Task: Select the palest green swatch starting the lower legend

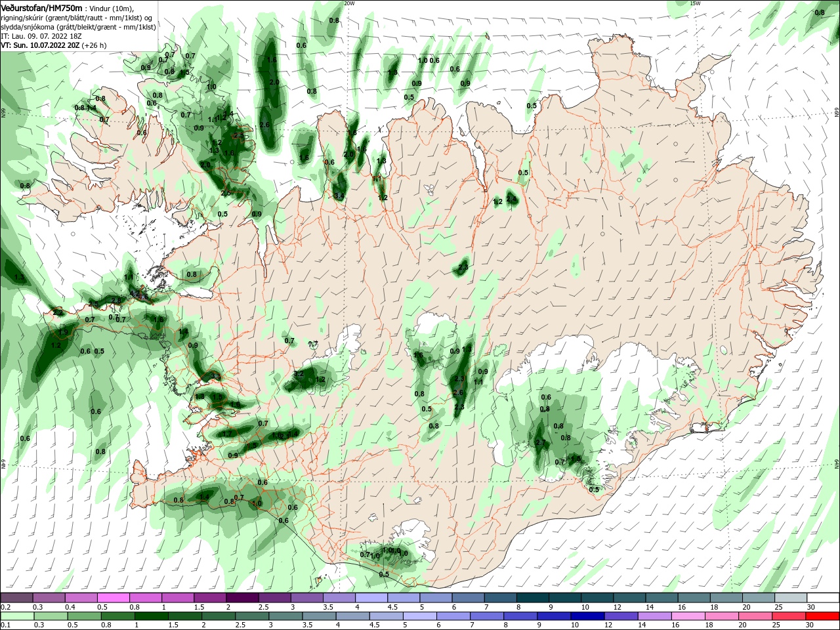Action: click(x=17, y=617)
